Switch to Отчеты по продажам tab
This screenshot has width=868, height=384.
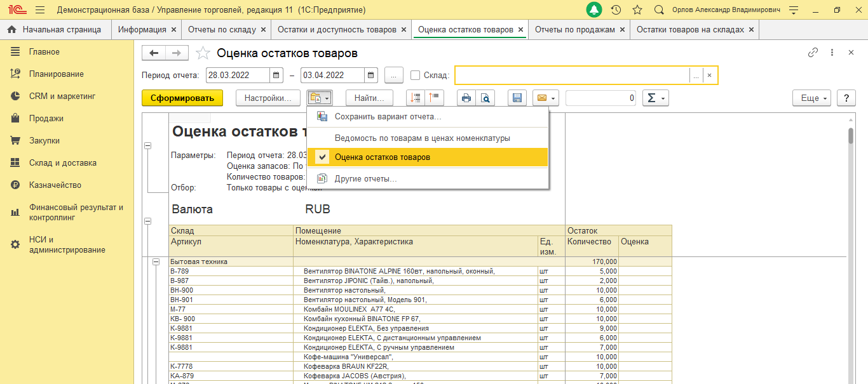[574, 30]
